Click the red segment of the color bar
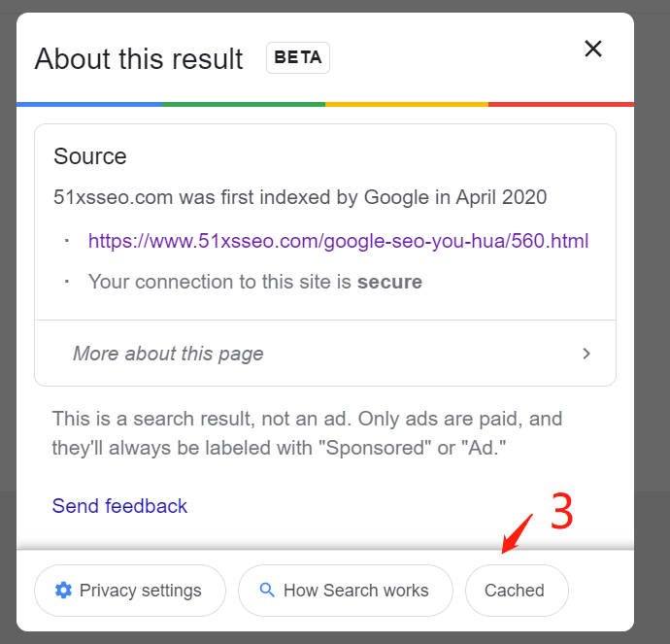 560,104
